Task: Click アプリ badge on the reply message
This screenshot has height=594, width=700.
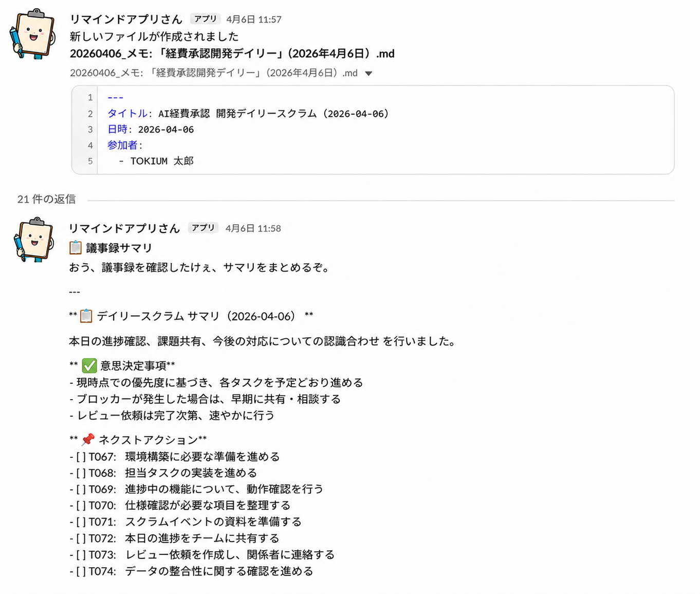Action: (203, 228)
